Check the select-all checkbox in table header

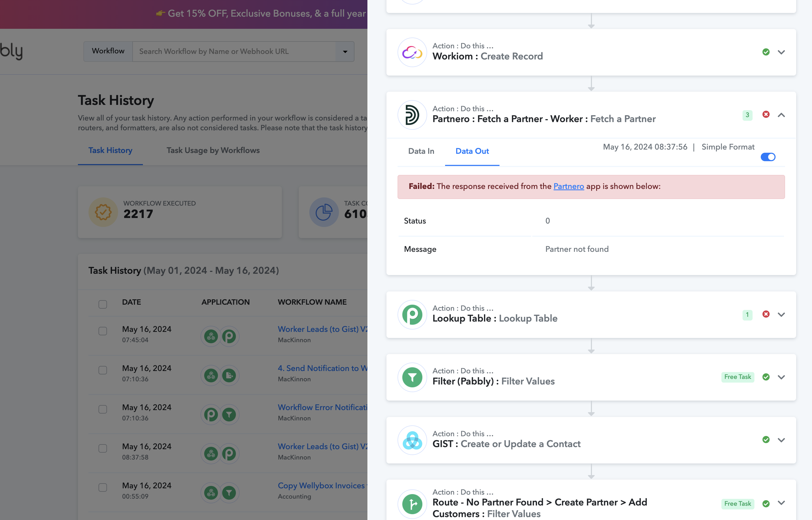[x=102, y=304]
